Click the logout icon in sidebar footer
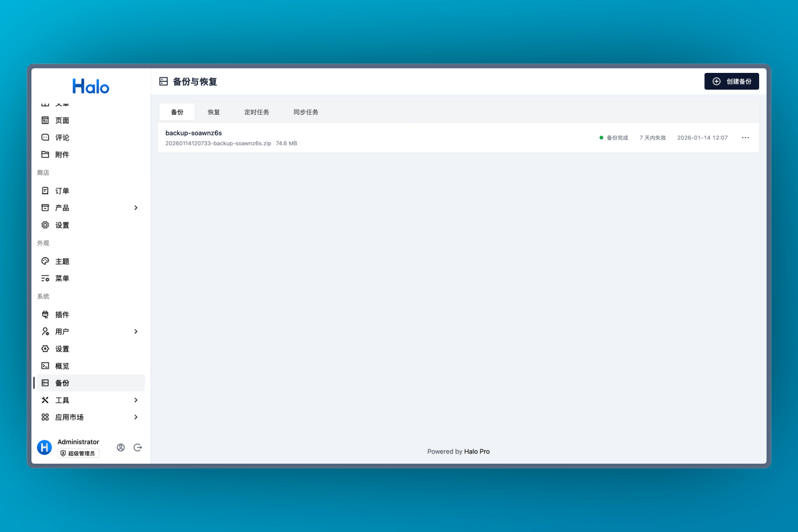 tap(138, 447)
